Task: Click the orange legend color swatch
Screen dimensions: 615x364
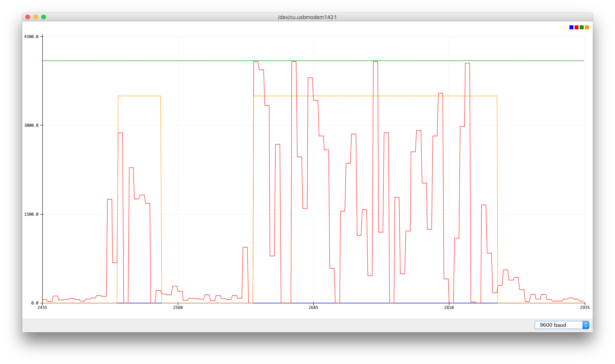Action: pos(587,27)
